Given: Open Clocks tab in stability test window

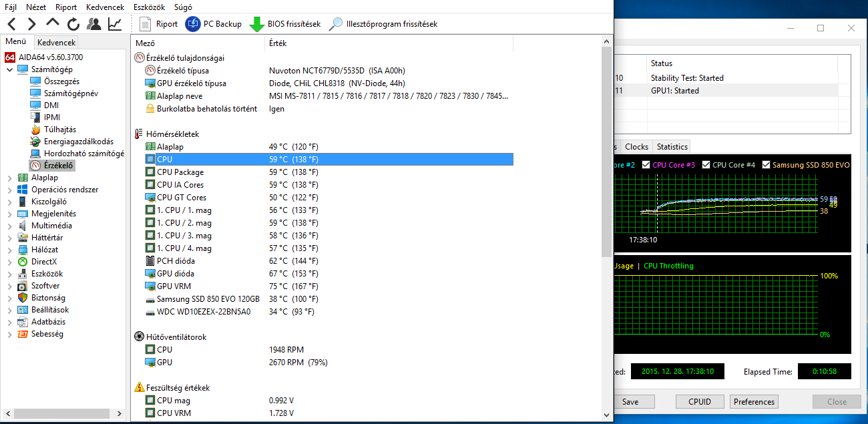Looking at the screenshot, I should click(636, 147).
